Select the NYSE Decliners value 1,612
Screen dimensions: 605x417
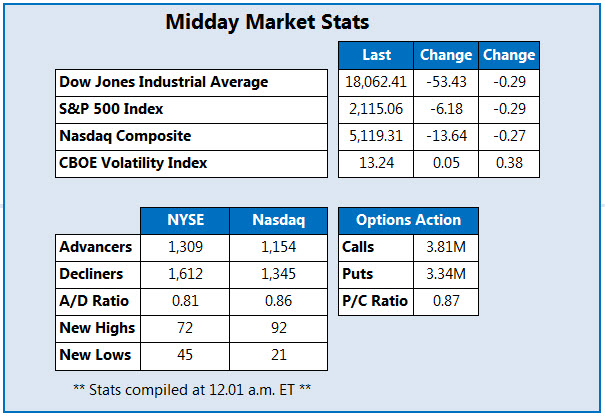185,275
